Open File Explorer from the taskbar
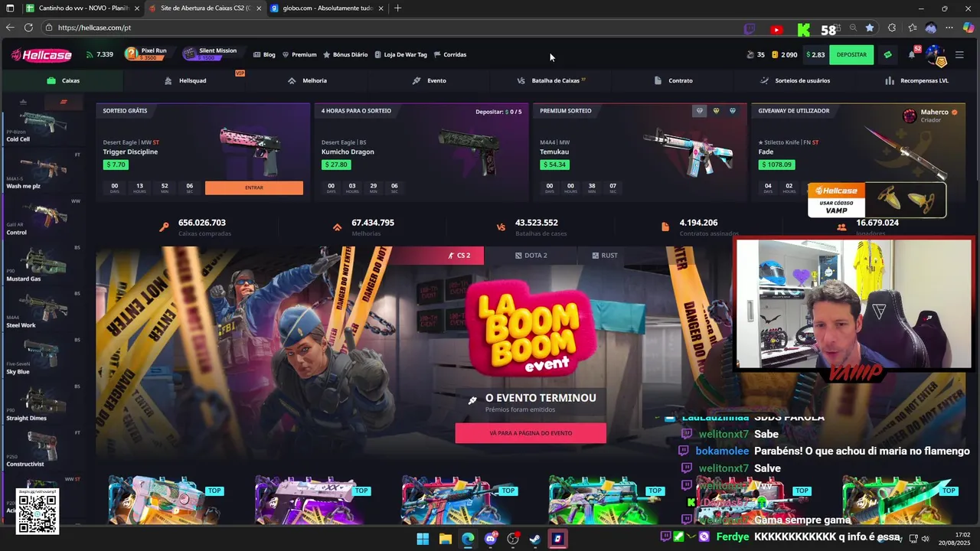Image resolution: width=980 pixels, height=551 pixels. click(445, 539)
